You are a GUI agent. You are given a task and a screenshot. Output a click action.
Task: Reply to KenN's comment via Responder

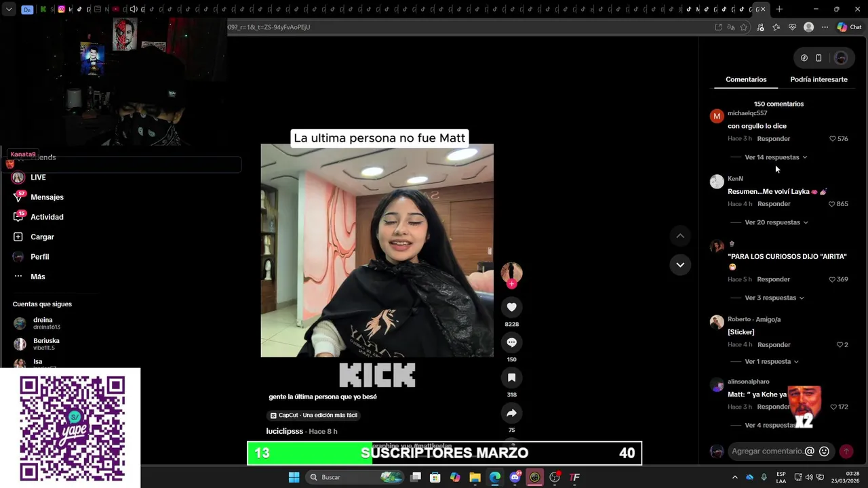[774, 204]
